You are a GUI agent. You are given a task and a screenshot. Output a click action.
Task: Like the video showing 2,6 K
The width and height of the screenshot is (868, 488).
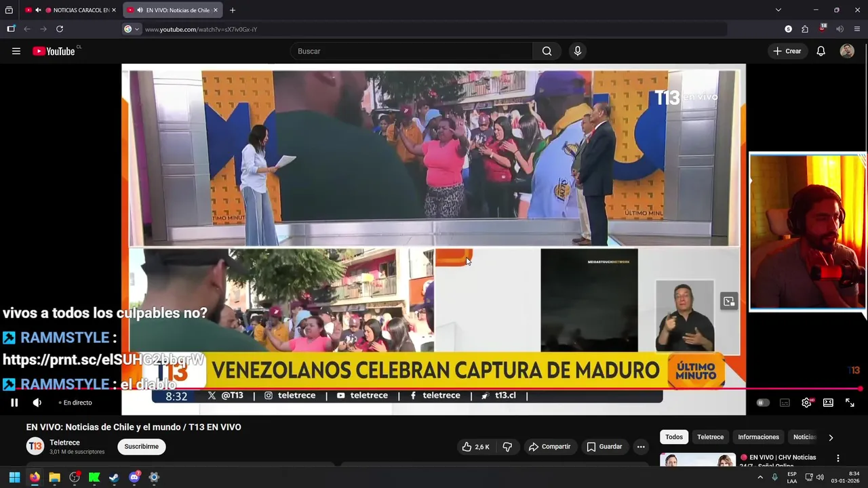click(x=475, y=447)
